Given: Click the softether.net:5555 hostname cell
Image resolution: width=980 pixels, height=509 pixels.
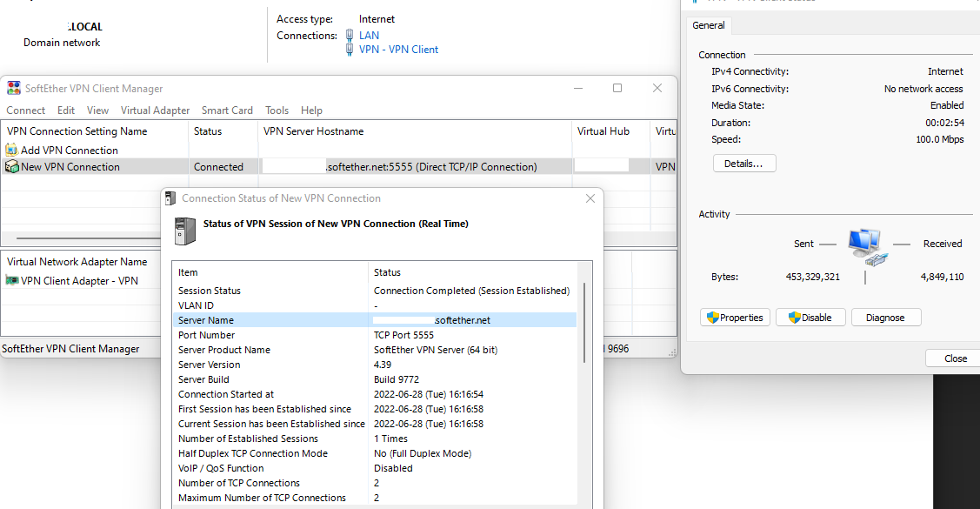Looking at the screenshot, I should [415, 167].
